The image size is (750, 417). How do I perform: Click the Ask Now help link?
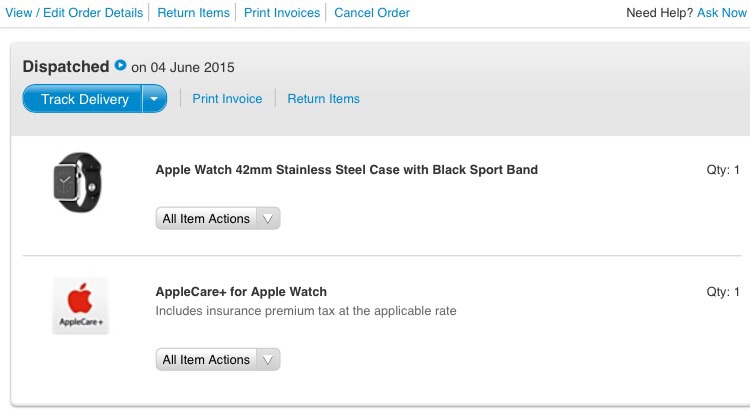(x=721, y=13)
